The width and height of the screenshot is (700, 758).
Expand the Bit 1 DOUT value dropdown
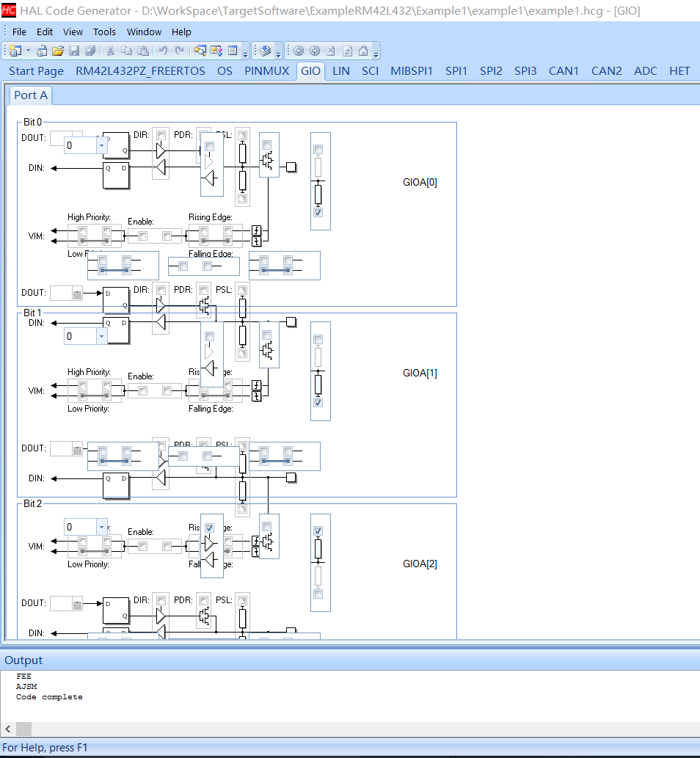pyautogui.click(x=101, y=336)
